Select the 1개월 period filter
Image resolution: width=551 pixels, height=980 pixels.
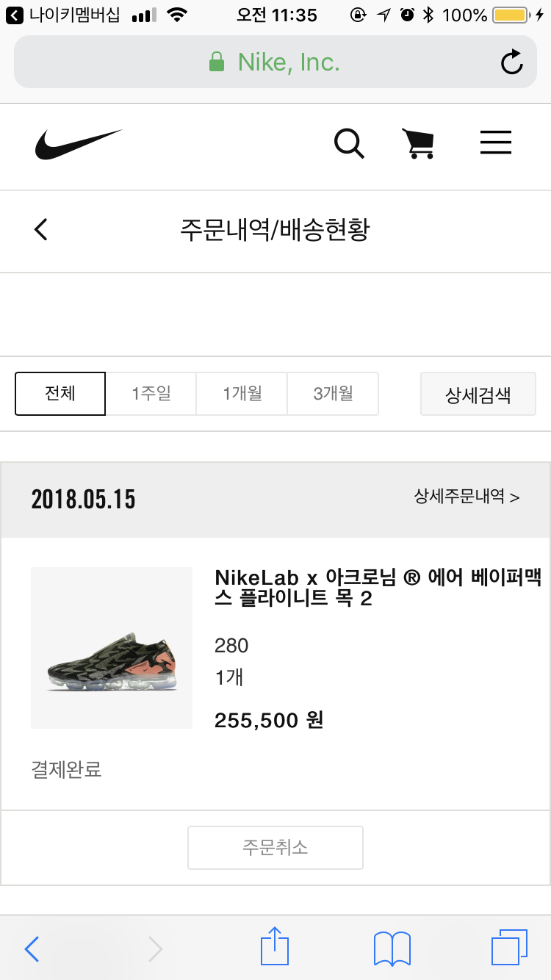242,394
